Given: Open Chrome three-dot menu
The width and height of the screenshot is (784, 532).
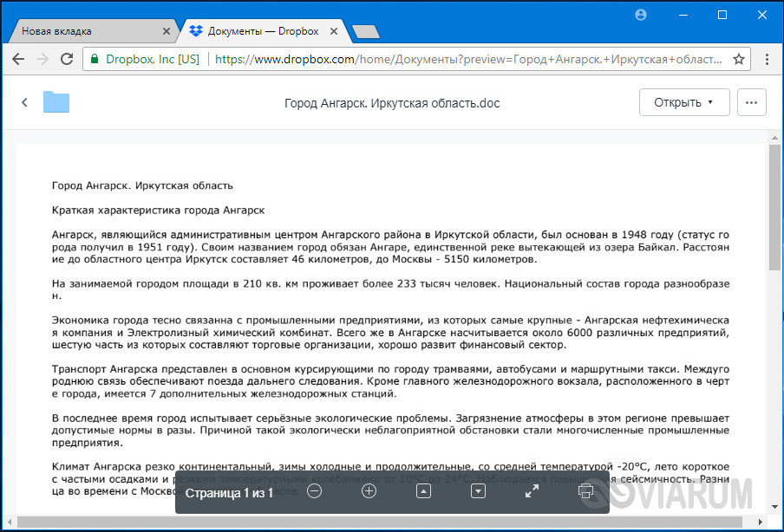Looking at the screenshot, I should [x=767, y=59].
